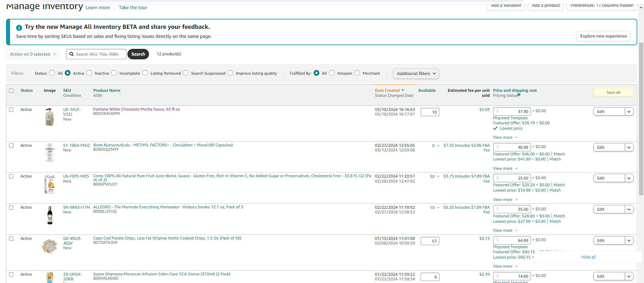Toggle the select-all checkbox in table header
The height and width of the screenshot is (283, 644).
pos(11,90)
